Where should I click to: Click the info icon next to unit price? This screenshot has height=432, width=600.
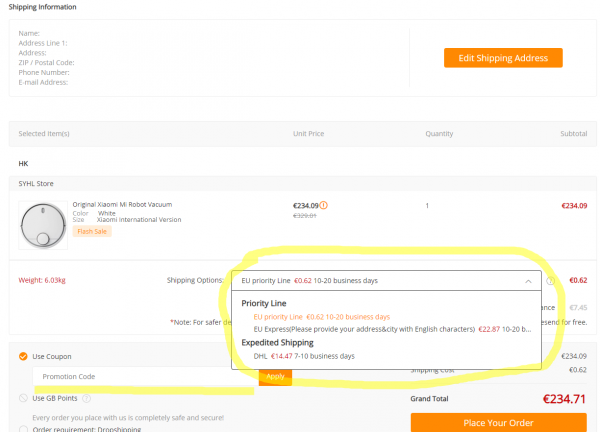pos(324,205)
